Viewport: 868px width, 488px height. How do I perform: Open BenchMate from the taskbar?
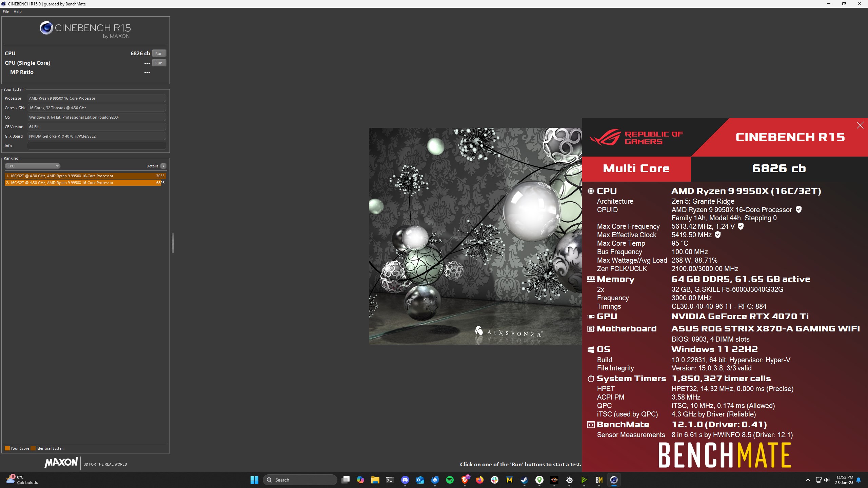coord(599,480)
